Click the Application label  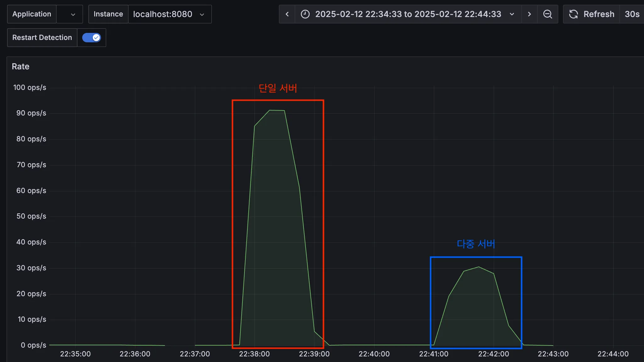pos(32,14)
